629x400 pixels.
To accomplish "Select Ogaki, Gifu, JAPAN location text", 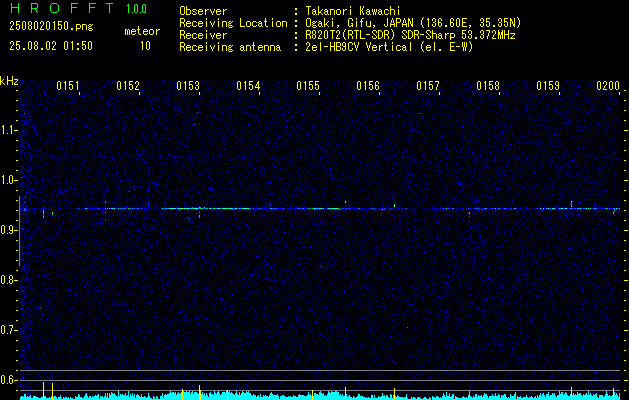I will (413, 23).
